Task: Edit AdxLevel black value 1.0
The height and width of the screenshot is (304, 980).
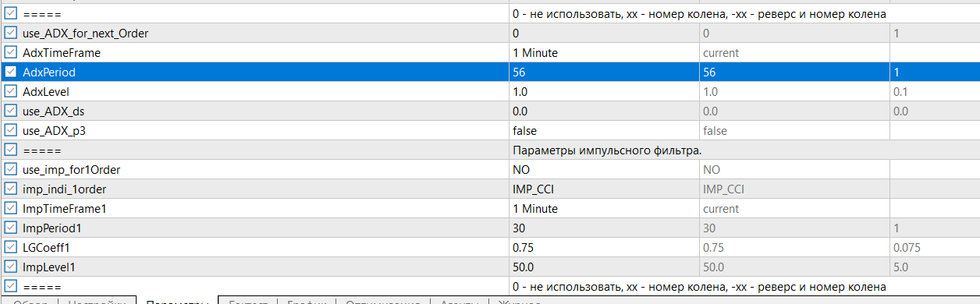Action: (x=603, y=92)
